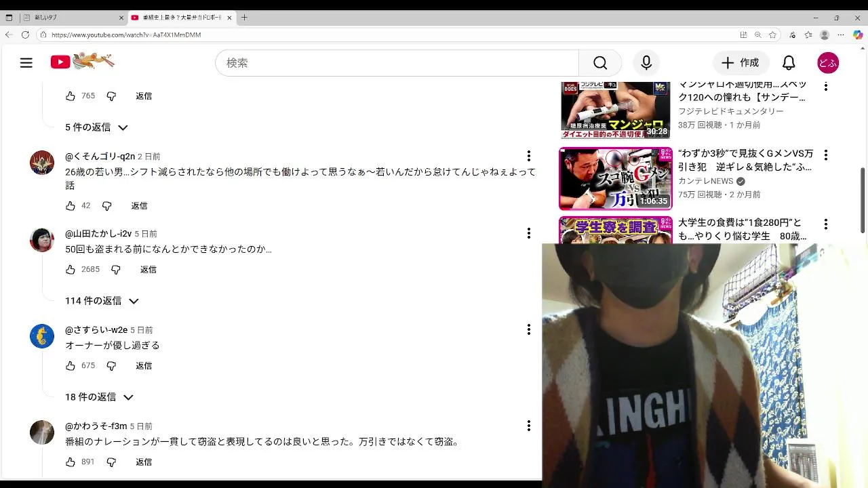Expand 114 件の返信 replies
Screen dimensions: 868x488
coord(102,301)
